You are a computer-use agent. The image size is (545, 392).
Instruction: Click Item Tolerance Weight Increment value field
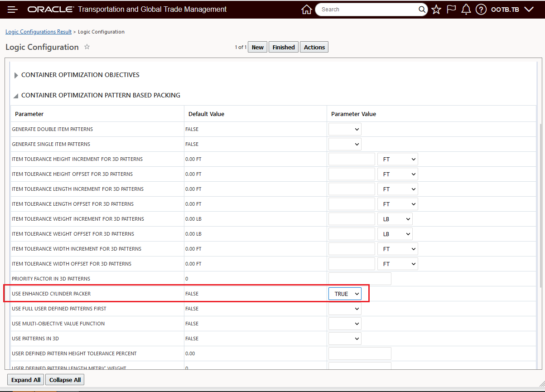tap(352, 219)
